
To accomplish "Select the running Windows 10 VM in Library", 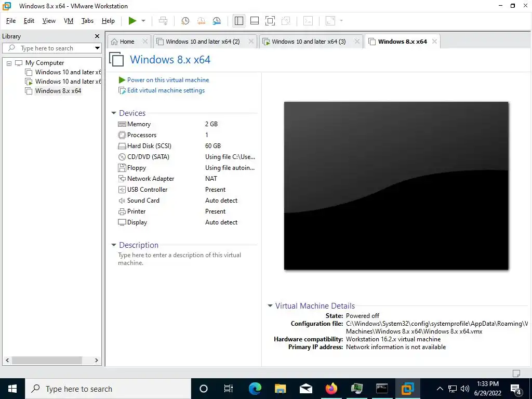I will click(68, 82).
